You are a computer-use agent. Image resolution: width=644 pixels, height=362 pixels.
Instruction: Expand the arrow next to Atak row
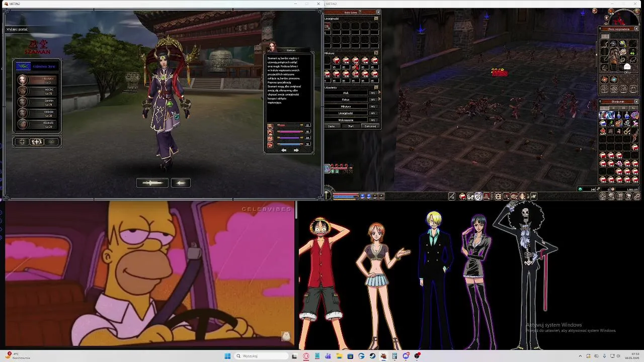pos(379,93)
